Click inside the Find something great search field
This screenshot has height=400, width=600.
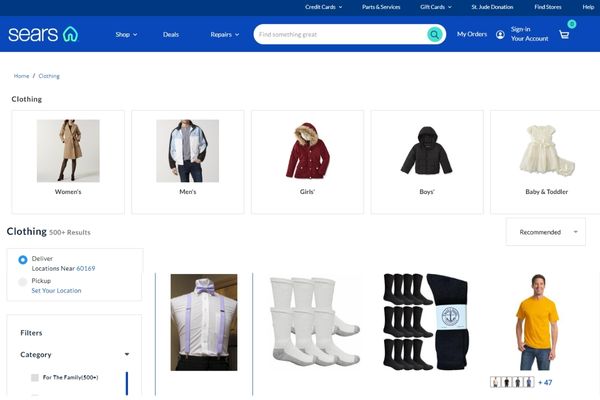click(341, 34)
